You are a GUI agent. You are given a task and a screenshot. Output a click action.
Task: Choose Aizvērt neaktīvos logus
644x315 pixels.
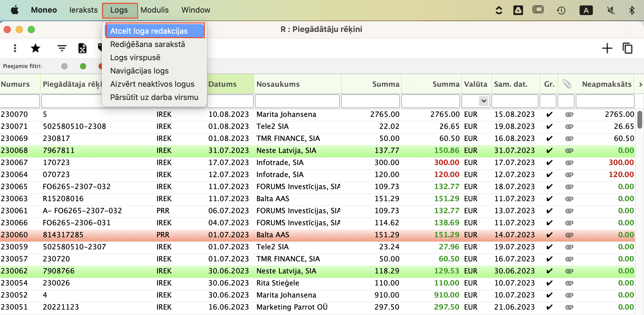152,84
